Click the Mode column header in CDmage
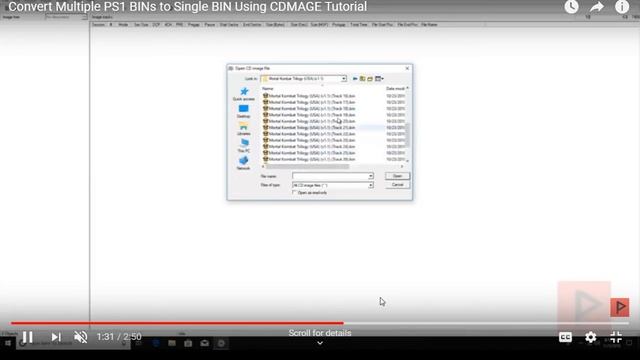This screenshot has width=640, height=360. (x=123, y=25)
